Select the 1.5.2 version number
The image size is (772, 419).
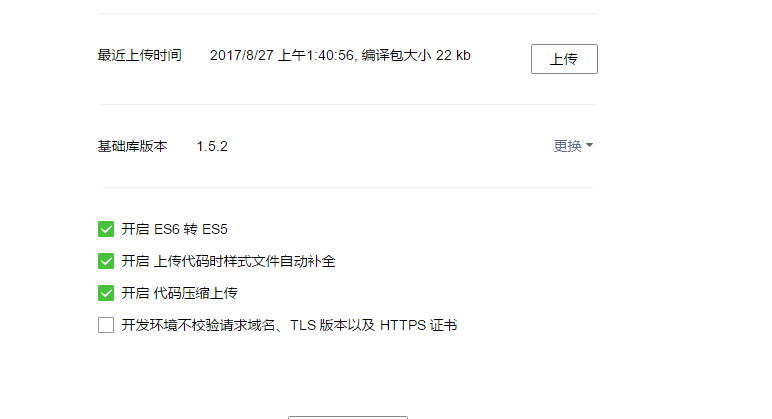pos(212,146)
